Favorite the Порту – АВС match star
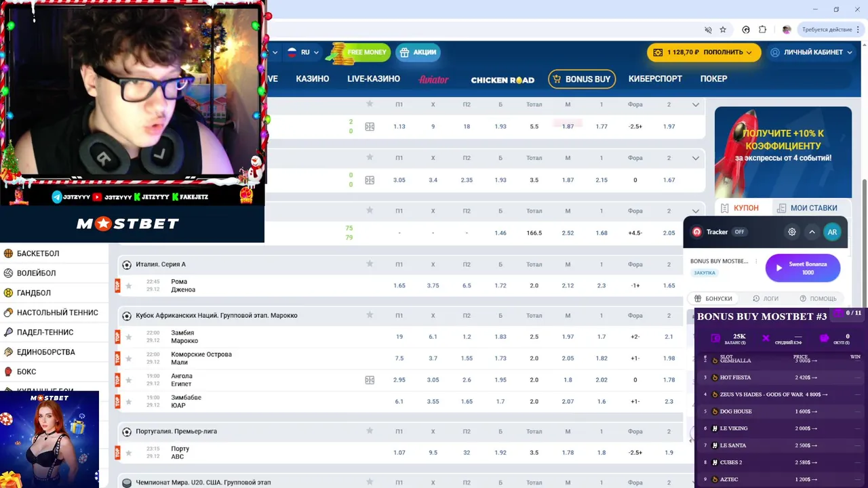The width and height of the screenshot is (868, 488). click(x=128, y=453)
